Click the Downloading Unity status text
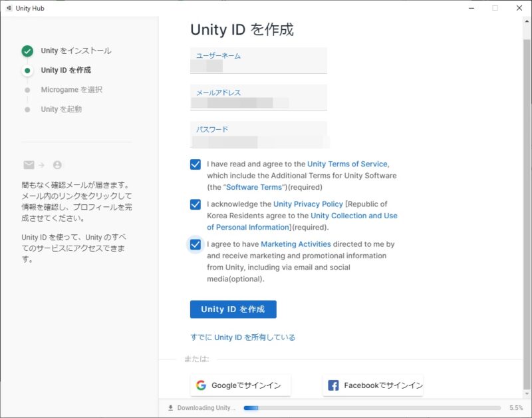Screen dimensions: 532x418 click(206, 408)
